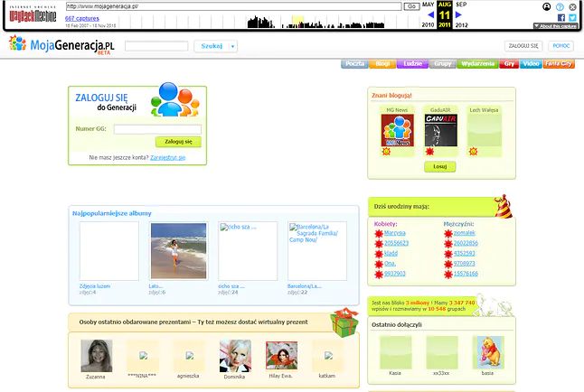Open the Zdjęcia luzem album thumbnail
The height and width of the screenshot is (392, 584).
(108, 251)
